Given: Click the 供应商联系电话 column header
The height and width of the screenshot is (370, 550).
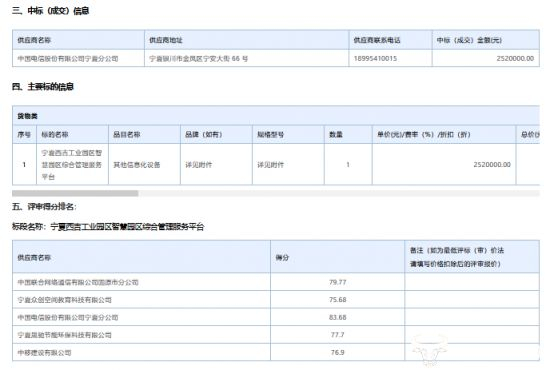Looking at the screenshot, I should click(x=377, y=40).
